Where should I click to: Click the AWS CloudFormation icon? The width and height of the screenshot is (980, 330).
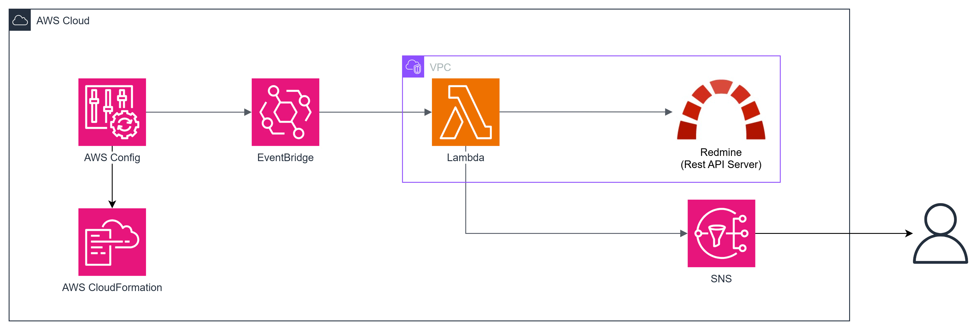point(112,242)
